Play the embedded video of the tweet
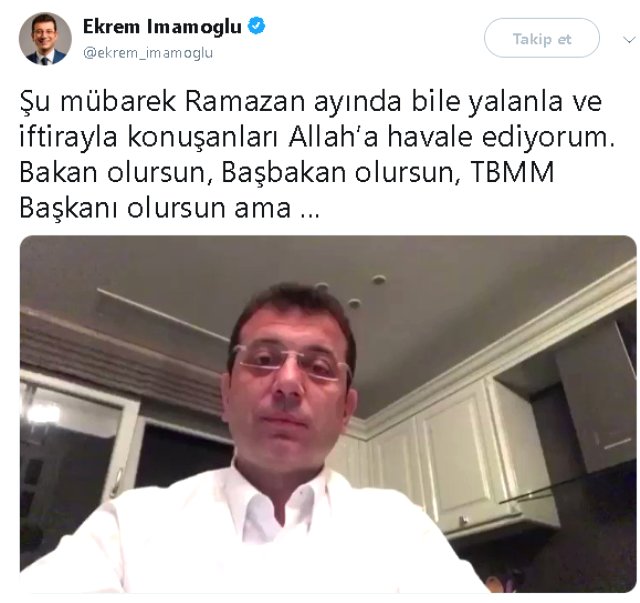The image size is (640, 603). click(x=328, y=414)
